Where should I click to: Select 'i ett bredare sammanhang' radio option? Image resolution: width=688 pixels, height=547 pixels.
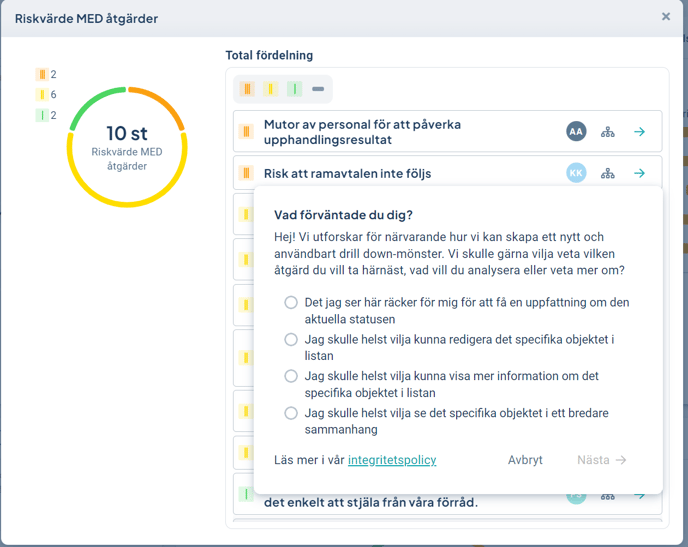click(291, 413)
